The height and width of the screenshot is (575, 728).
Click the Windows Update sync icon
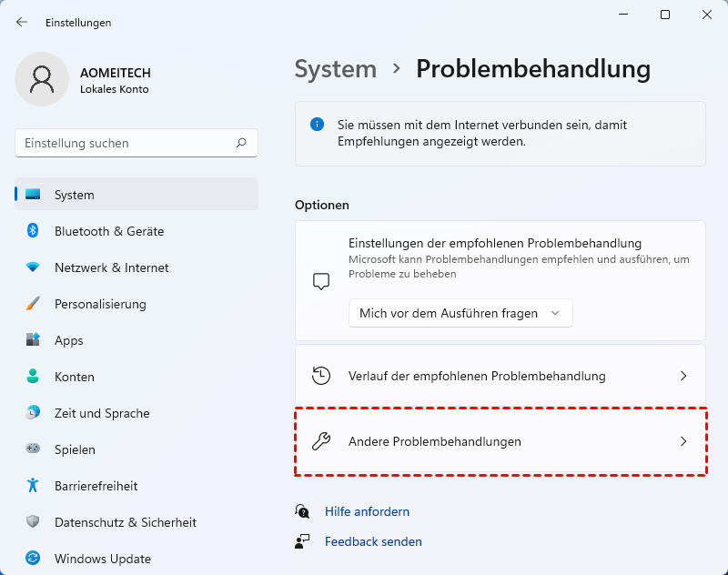coord(33,559)
